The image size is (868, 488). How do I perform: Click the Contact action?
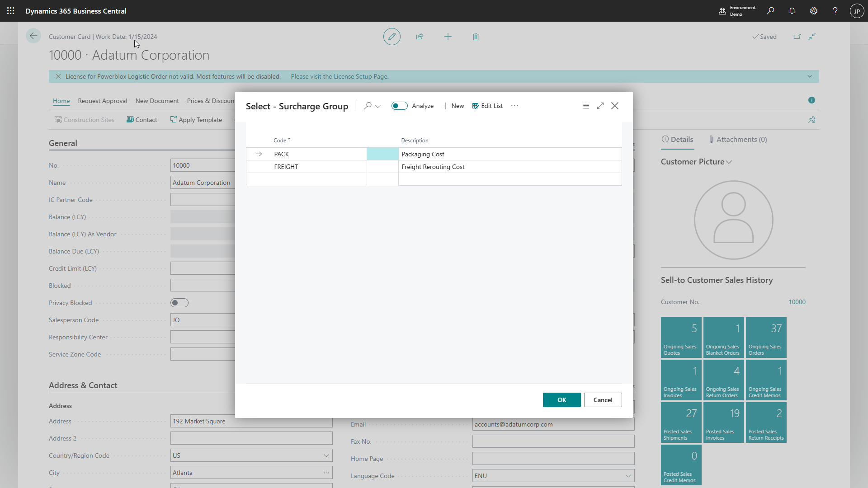point(142,120)
